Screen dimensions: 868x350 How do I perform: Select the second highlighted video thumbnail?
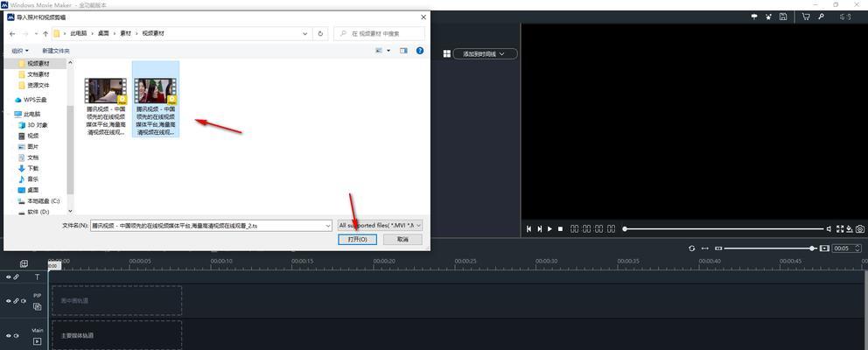click(156, 99)
